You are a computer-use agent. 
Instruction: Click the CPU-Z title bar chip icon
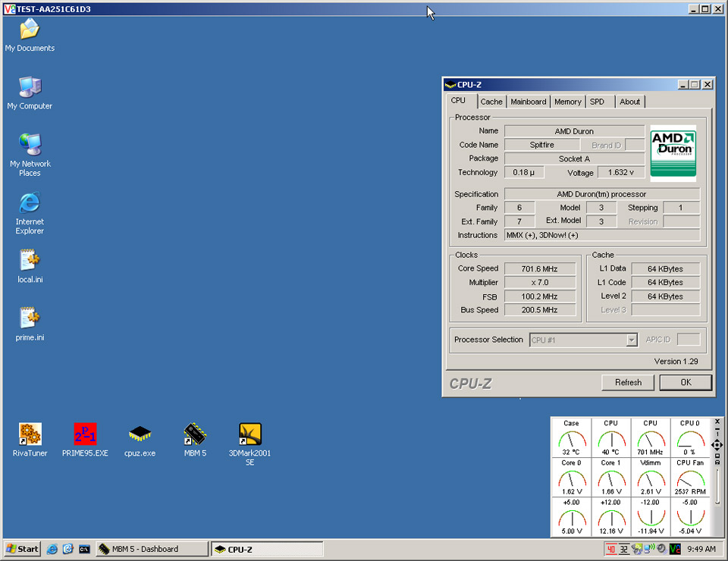[x=450, y=84]
